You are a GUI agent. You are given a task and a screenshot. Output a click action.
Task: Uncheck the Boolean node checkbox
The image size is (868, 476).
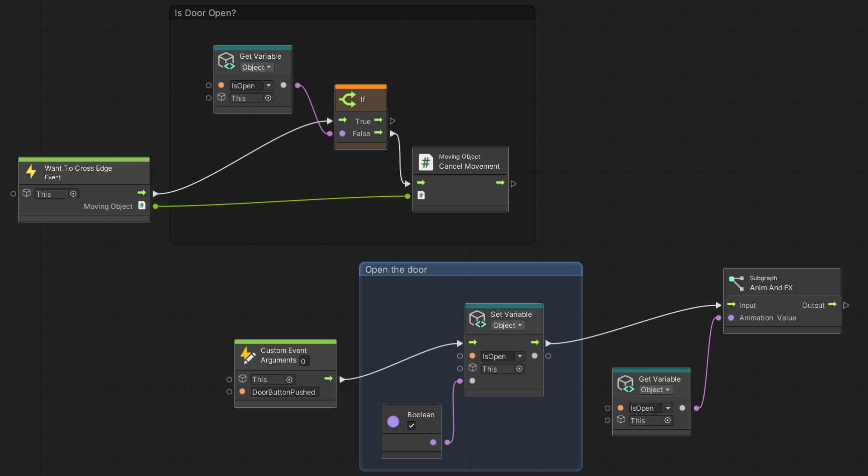point(411,425)
